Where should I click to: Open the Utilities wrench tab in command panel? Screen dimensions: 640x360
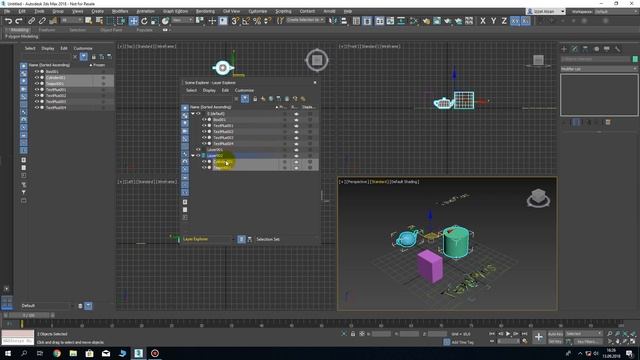pos(618,49)
